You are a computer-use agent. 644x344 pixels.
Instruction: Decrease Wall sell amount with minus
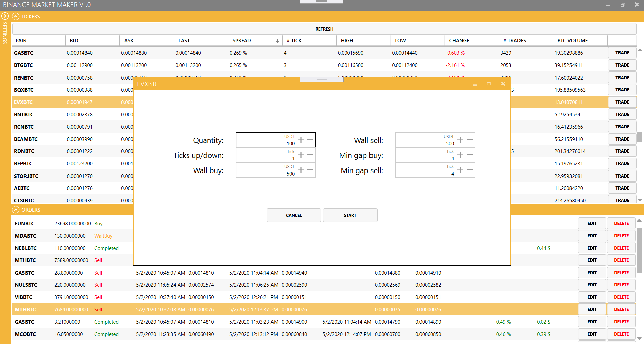pyautogui.click(x=469, y=140)
